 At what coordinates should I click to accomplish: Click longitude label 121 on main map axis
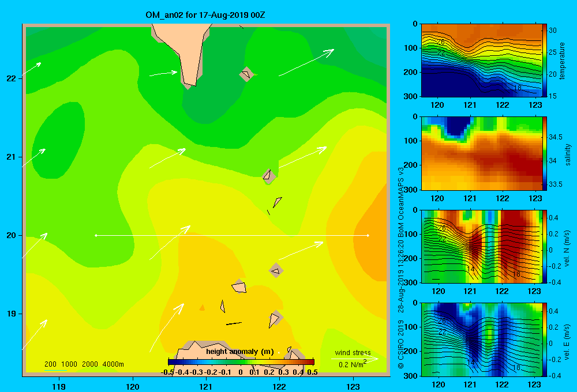pos(206,386)
